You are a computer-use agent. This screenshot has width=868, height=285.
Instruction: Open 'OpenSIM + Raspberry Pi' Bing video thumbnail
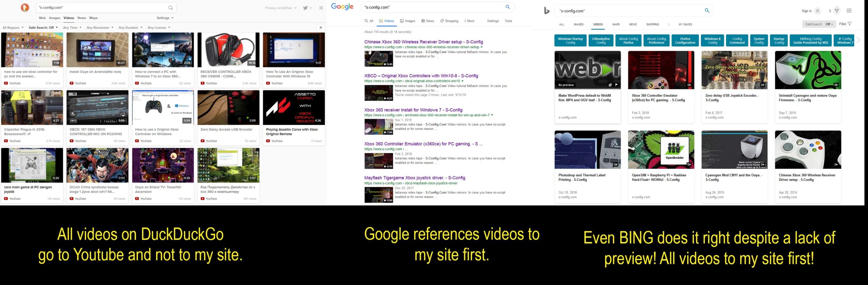(x=661, y=150)
